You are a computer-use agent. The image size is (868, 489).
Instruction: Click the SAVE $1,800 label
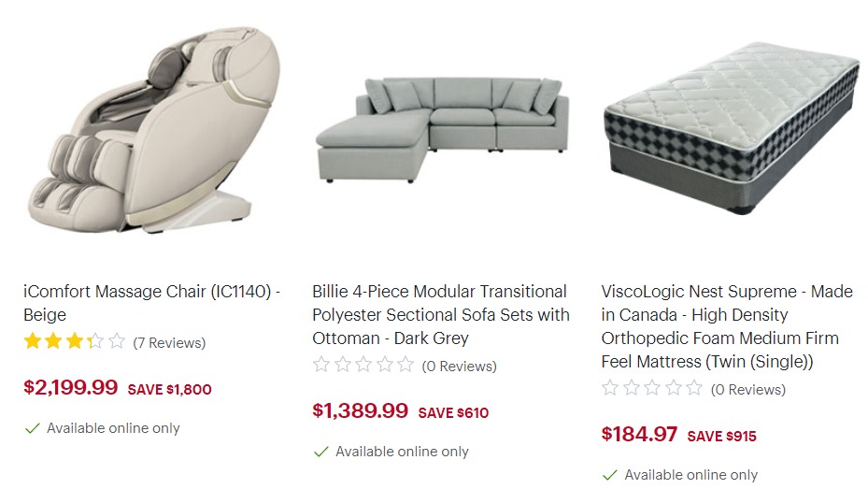pos(169,389)
